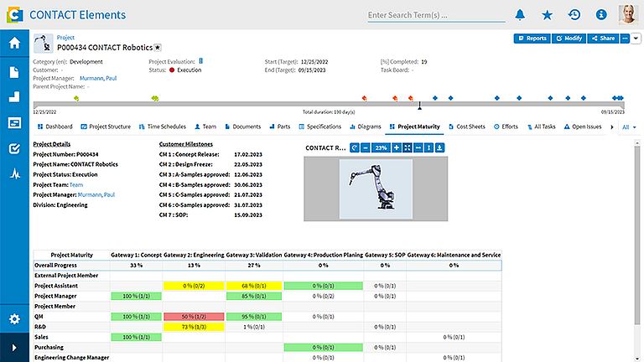Fit image to height
The image size is (644, 362).
coord(428,147)
